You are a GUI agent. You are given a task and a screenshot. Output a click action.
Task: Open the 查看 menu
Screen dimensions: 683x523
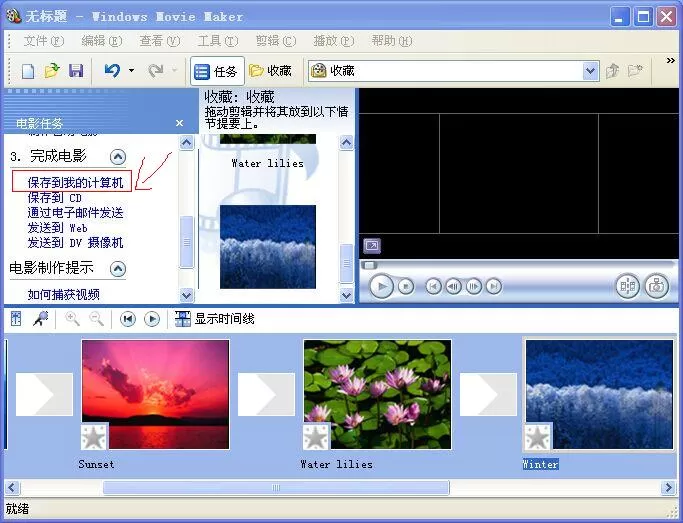pyautogui.click(x=159, y=41)
